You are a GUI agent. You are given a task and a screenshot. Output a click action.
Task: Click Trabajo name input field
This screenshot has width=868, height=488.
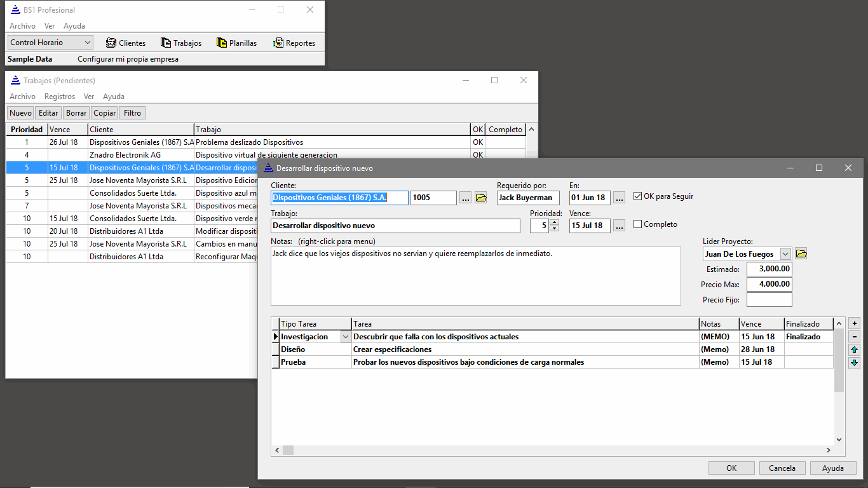pyautogui.click(x=395, y=226)
